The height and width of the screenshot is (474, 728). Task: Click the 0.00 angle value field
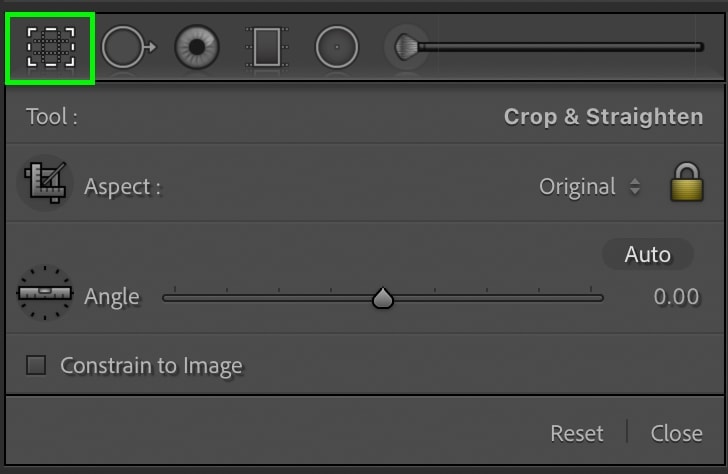click(x=676, y=297)
